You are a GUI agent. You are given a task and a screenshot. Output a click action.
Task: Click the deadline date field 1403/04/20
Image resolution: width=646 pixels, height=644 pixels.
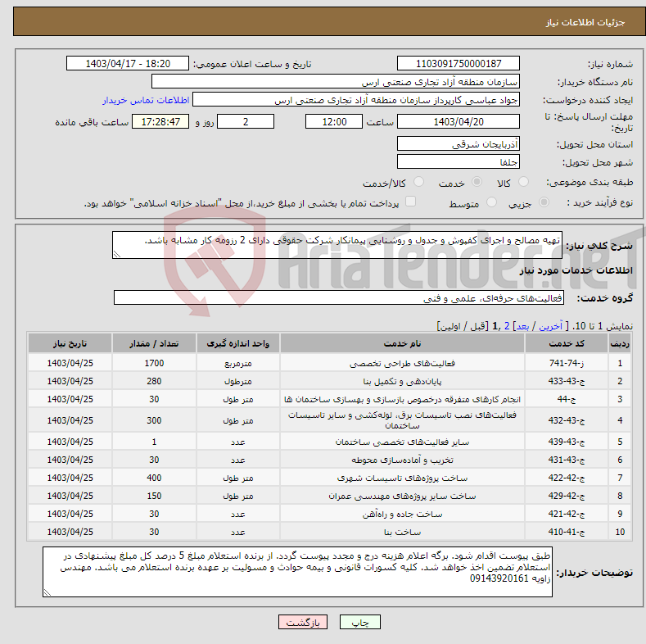point(459,121)
